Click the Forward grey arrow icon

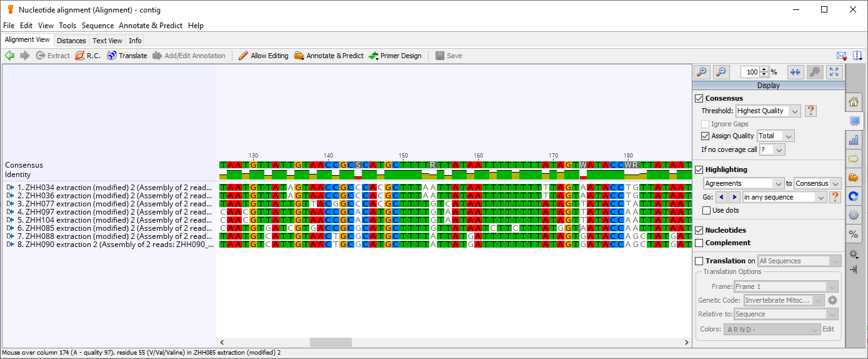click(x=25, y=56)
